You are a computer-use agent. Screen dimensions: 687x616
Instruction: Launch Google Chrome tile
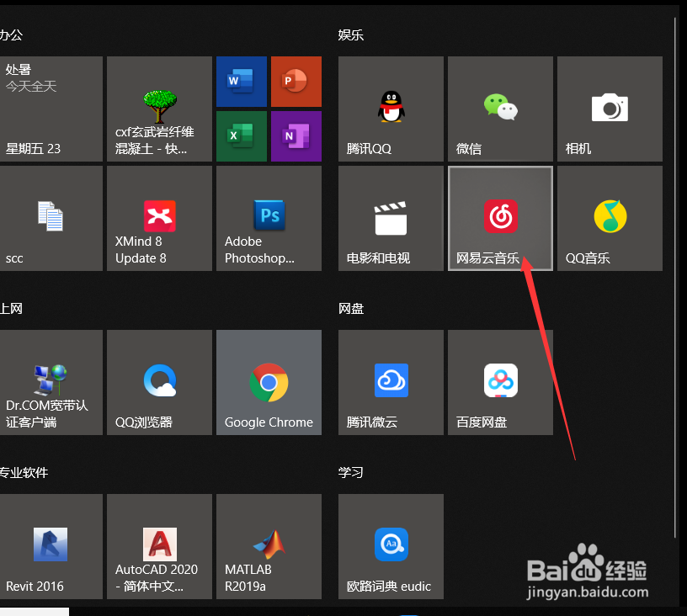coord(269,383)
